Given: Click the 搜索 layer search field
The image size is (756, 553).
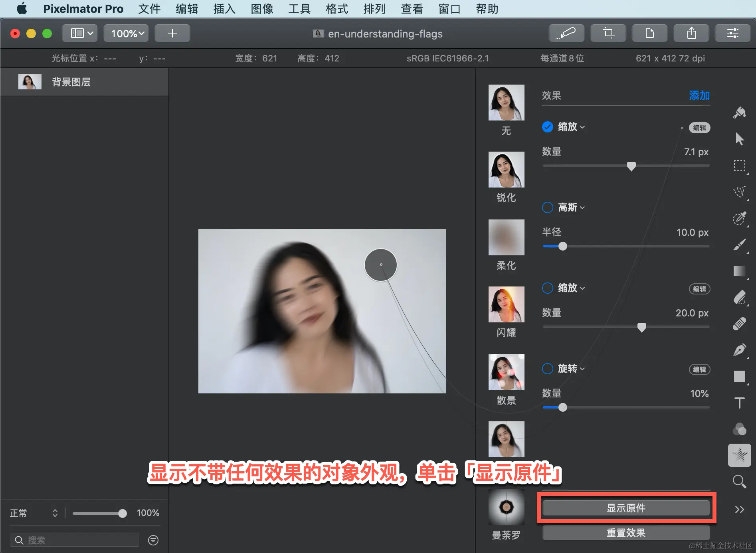Looking at the screenshot, I should pos(75,540).
